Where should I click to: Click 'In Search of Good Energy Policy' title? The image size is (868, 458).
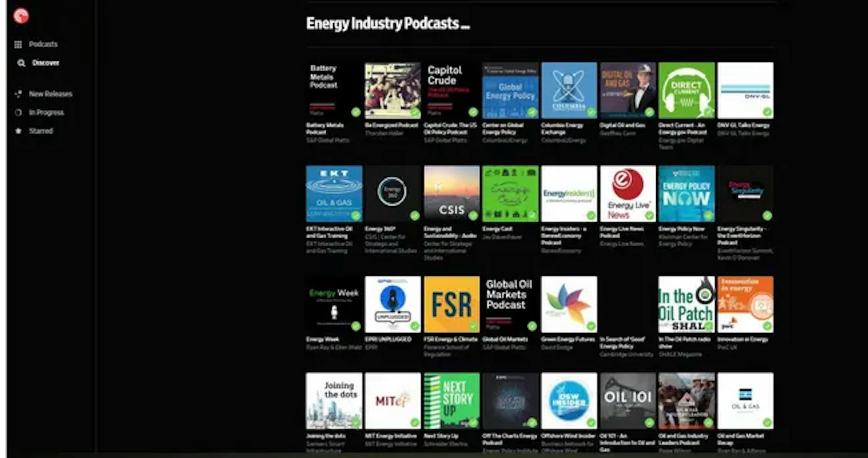pyautogui.click(x=622, y=343)
